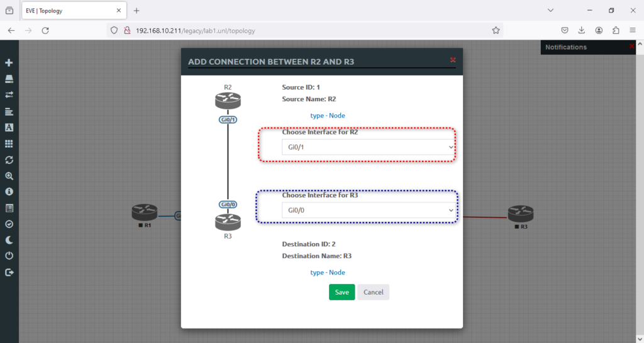Close the EVE | Topology tab

click(119, 11)
